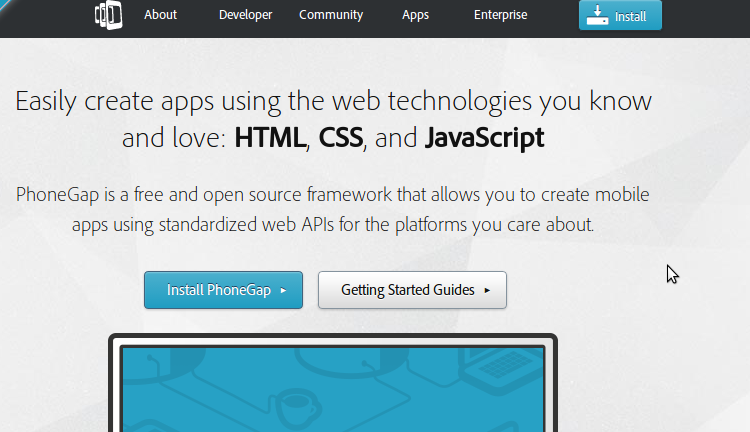Click the arrow icon on Install PhoneGap
This screenshot has width=750, height=432.
coord(283,290)
